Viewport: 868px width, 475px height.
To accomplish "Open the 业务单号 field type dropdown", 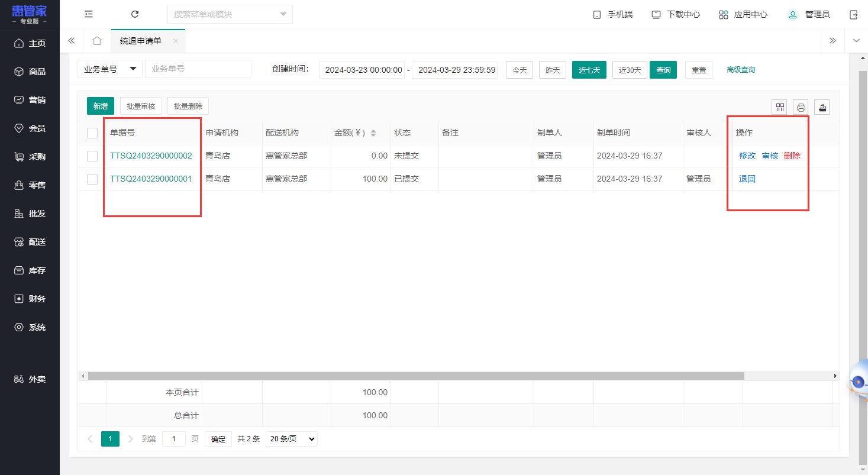I will 110,69.
